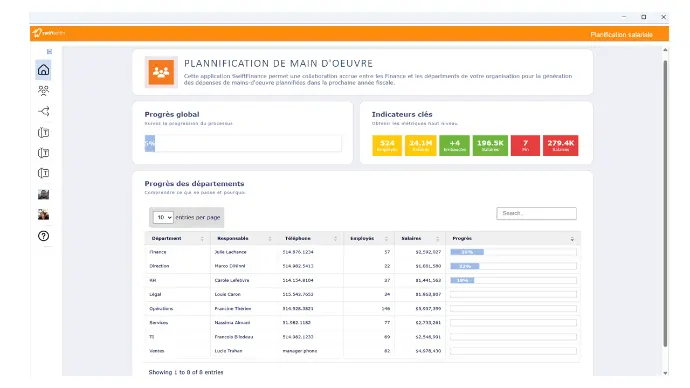Select the upper photo thumbnail in sidebar
690x388 pixels.
coord(43,194)
